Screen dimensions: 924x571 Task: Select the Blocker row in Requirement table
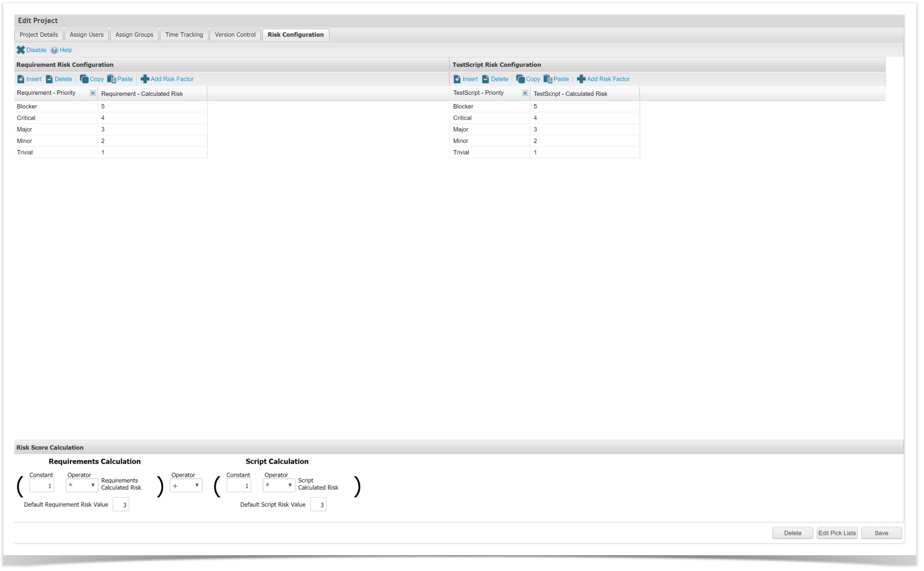[x=55, y=107]
